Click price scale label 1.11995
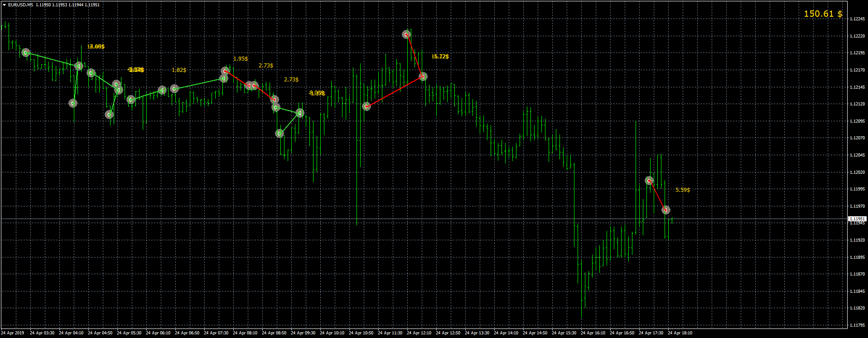Screen dimensions: 868x338 tap(858, 189)
